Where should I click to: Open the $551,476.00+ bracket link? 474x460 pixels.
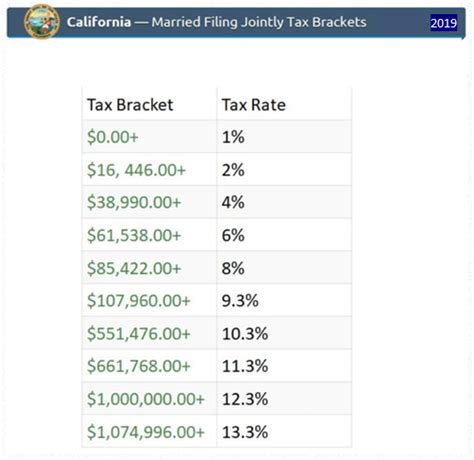[139, 333]
